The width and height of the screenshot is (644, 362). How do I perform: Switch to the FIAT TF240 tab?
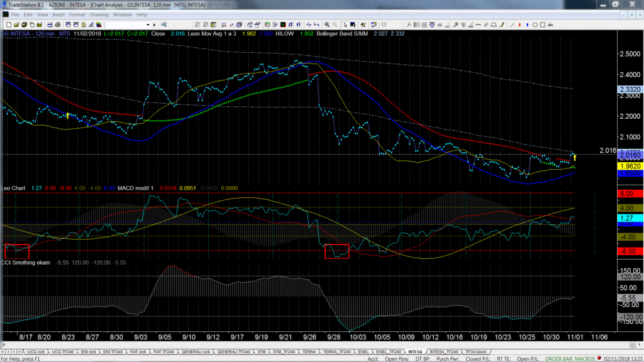pos(164,352)
